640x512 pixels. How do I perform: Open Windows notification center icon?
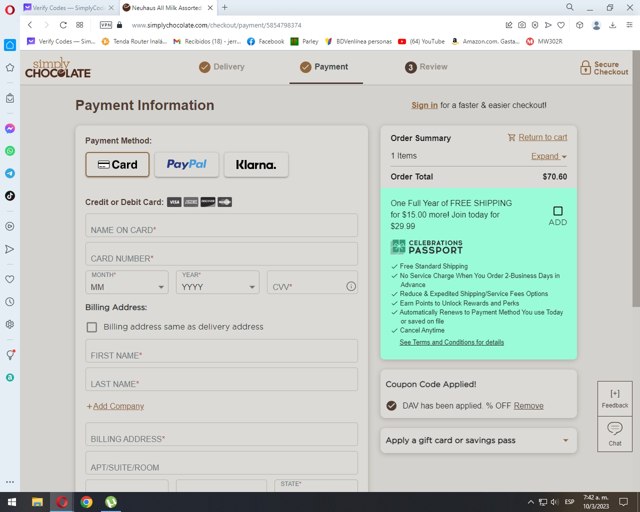click(x=623, y=502)
